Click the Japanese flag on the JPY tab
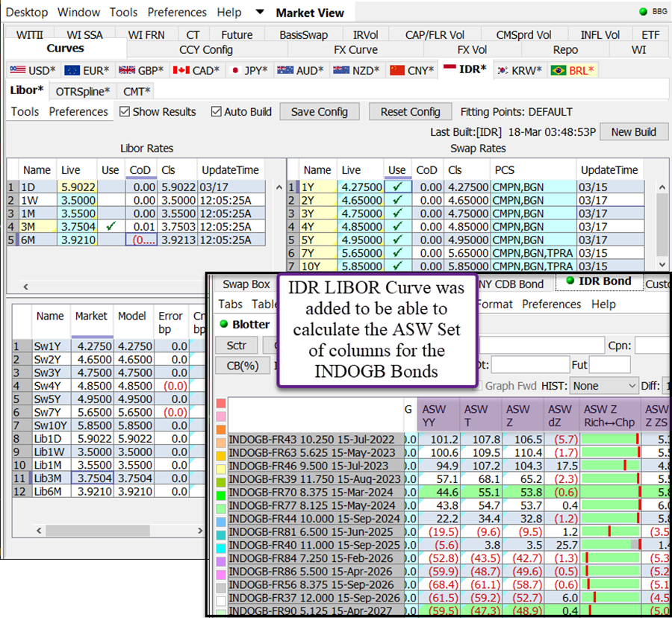Image resolution: width=672 pixels, height=618 pixels. (234, 70)
